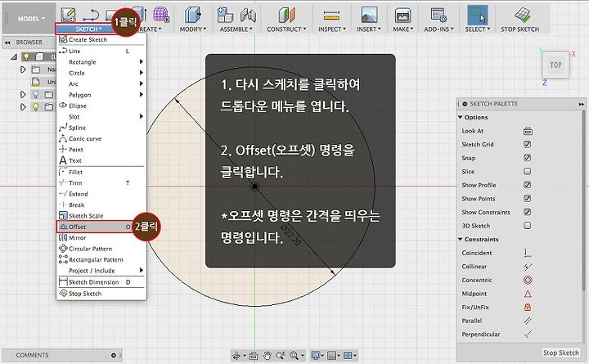The height and width of the screenshot is (364, 589).
Task: Choose Spline in the Sketch menu
Action: pyautogui.click(x=101, y=128)
